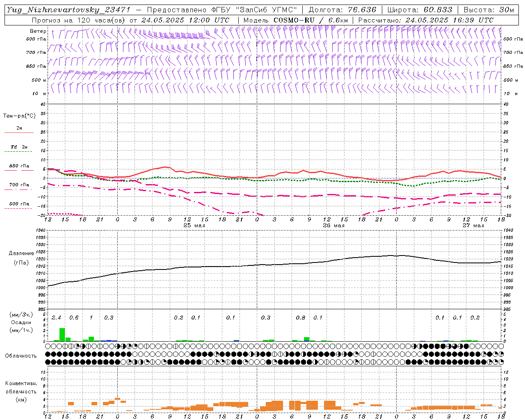Click the 0.6 precipitation value

pyautogui.click(x=74, y=318)
